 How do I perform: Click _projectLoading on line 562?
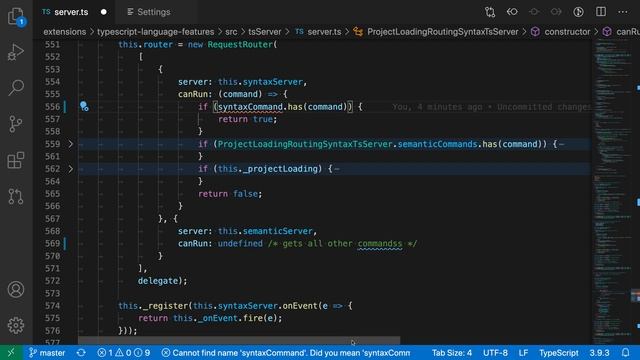tap(280, 169)
